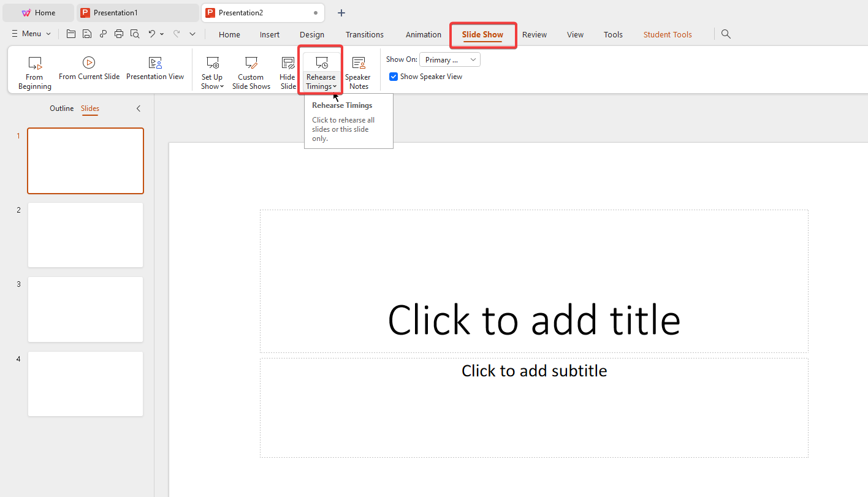Hide the selected slide
The height and width of the screenshot is (497, 868).
click(x=287, y=69)
